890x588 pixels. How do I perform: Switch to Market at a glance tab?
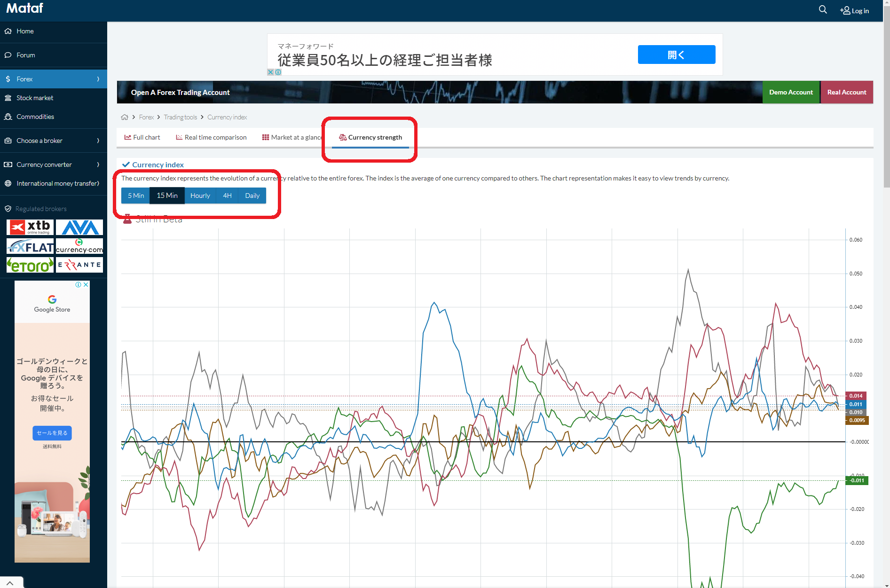[x=292, y=137]
